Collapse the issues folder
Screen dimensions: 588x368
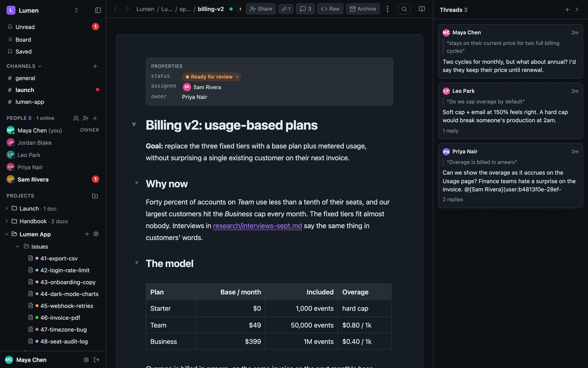pos(17,246)
